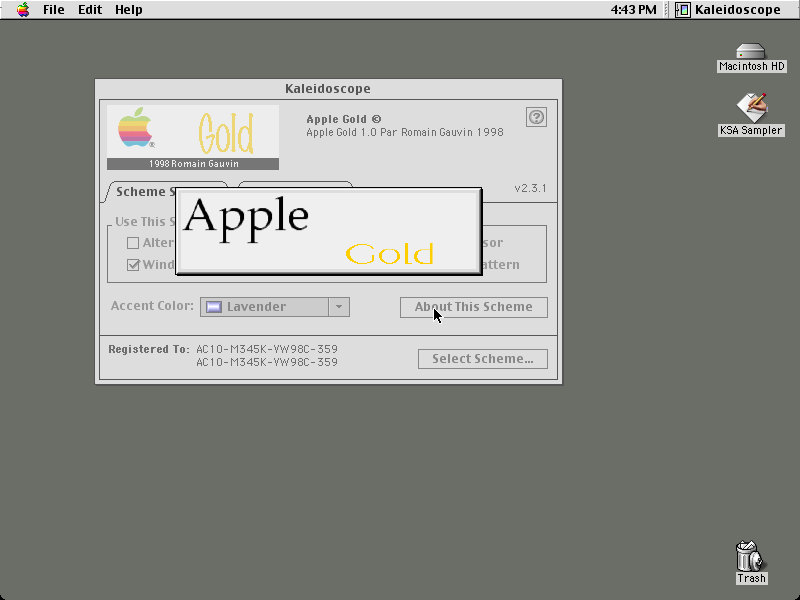Click the Lavender accent color swatch
Viewport: 800px width, 600px height.
214,307
